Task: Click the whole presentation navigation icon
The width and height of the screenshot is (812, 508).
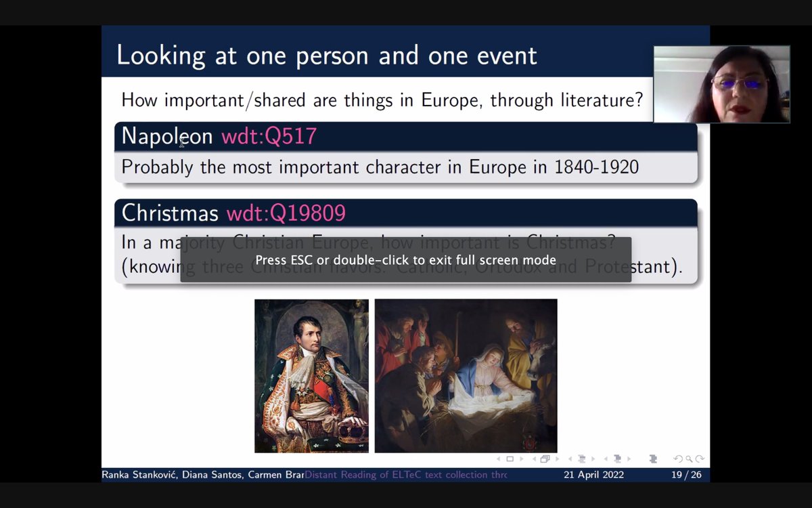Action: (x=652, y=459)
